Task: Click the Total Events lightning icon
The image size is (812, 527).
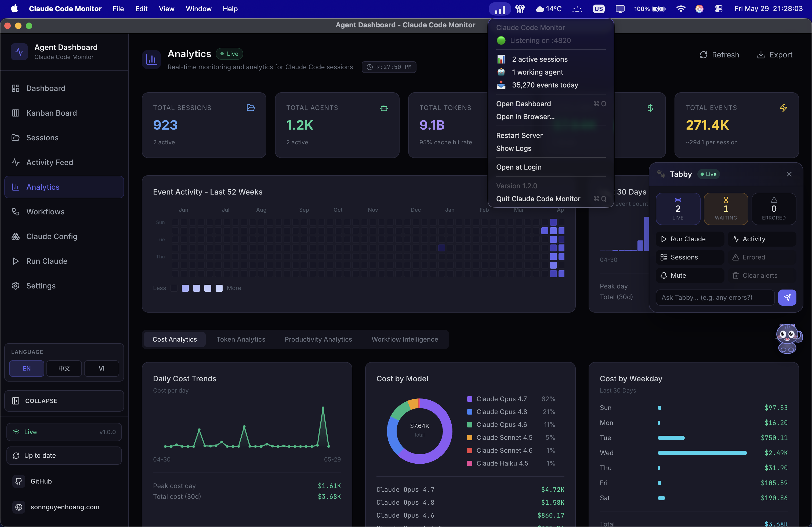Action: point(783,108)
